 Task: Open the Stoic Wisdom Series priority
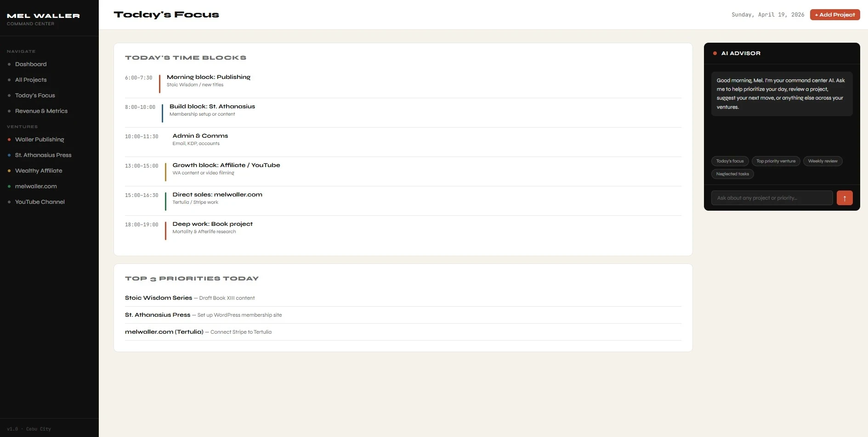[159, 298]
